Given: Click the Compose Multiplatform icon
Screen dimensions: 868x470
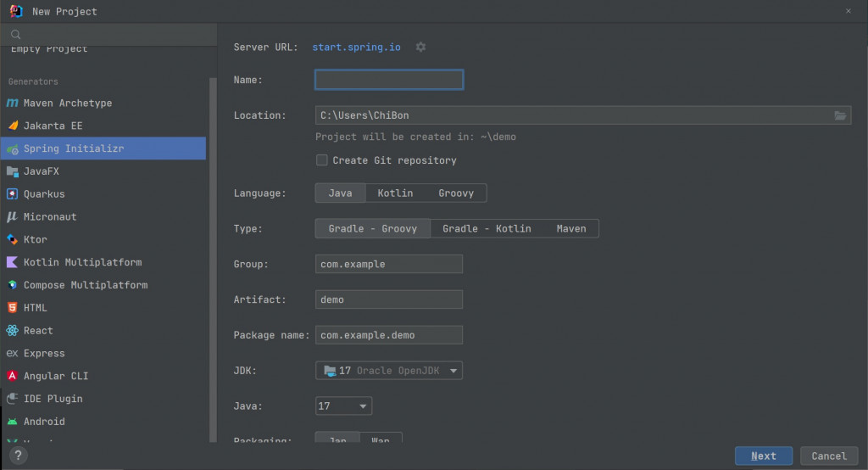Looking at the screenshot, I should point(12,285).
